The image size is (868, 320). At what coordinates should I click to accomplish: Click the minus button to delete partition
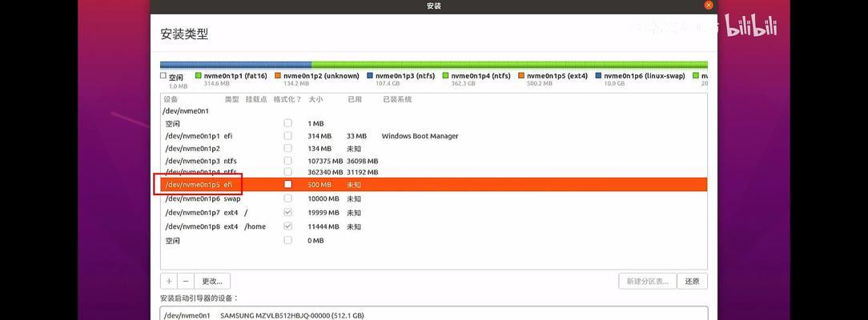[186, 281]
